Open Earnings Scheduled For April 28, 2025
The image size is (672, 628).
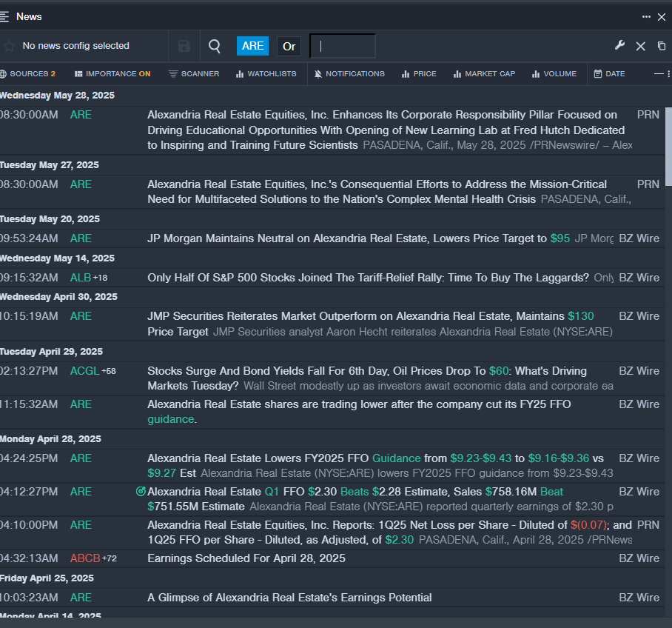click(x=246, y=558)
